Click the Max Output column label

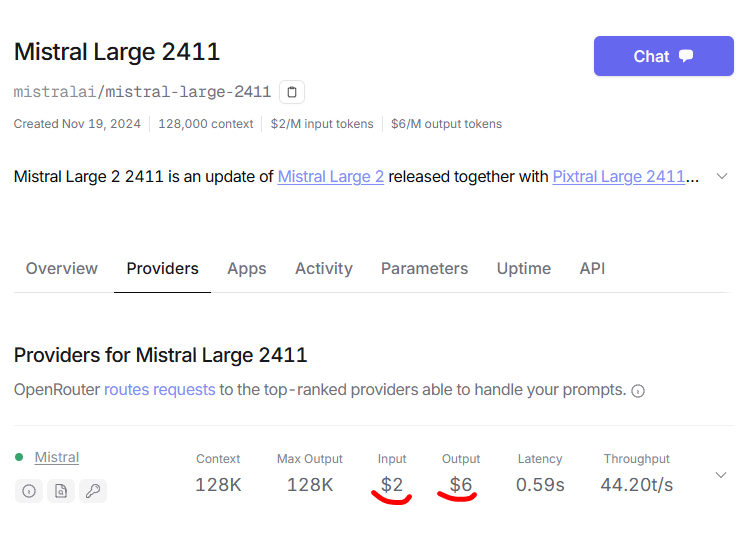(310, 459)
